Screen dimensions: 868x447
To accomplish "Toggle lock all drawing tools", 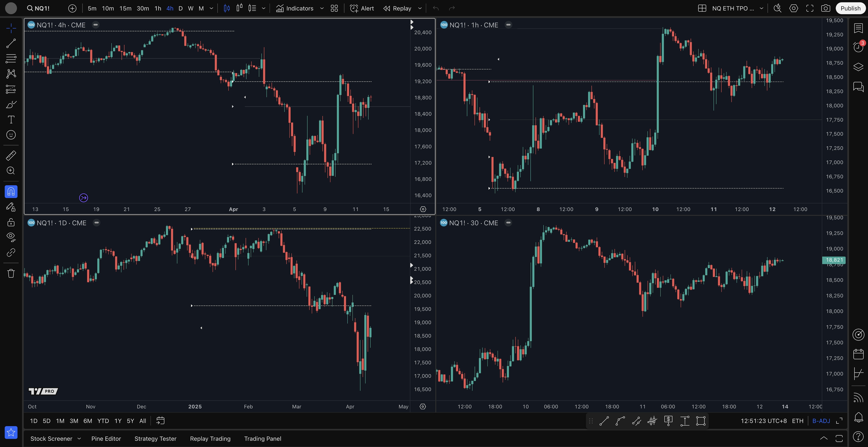I will pos(11,222).
